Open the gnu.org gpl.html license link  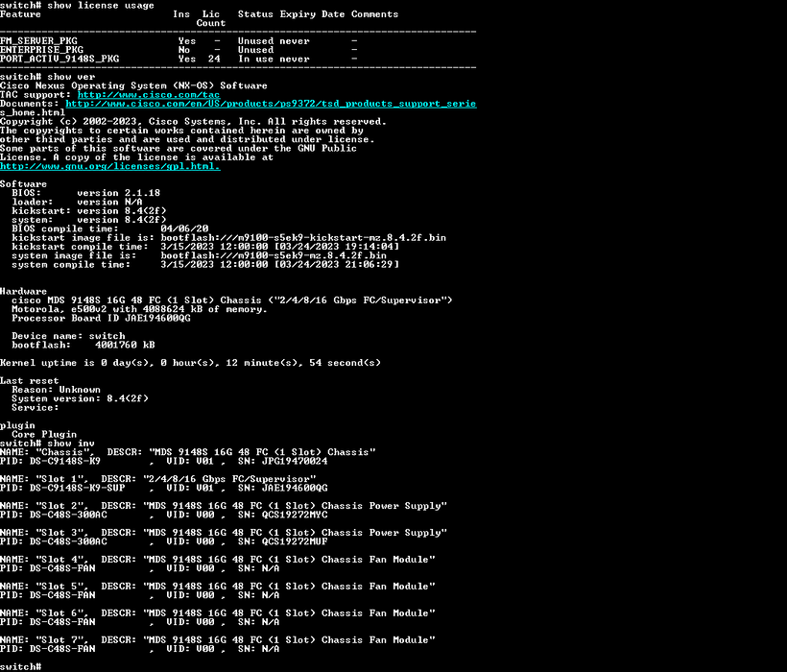click(x=110, y=166)
